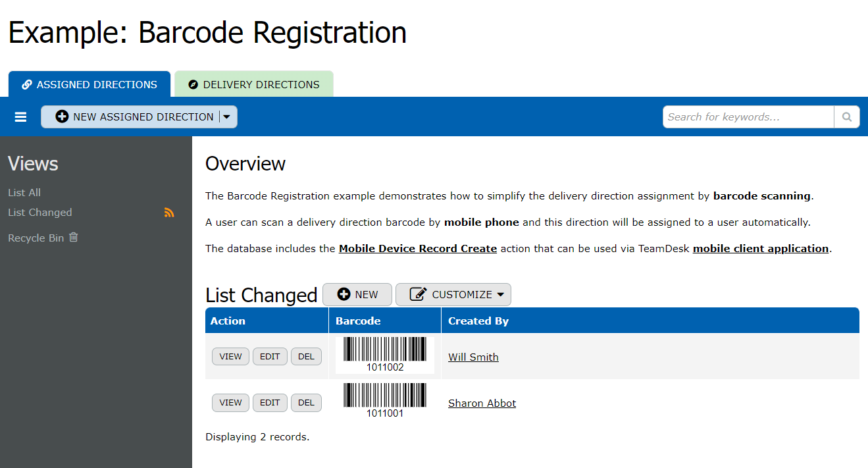Follow the mobile client application link

(x=760, y=249)
